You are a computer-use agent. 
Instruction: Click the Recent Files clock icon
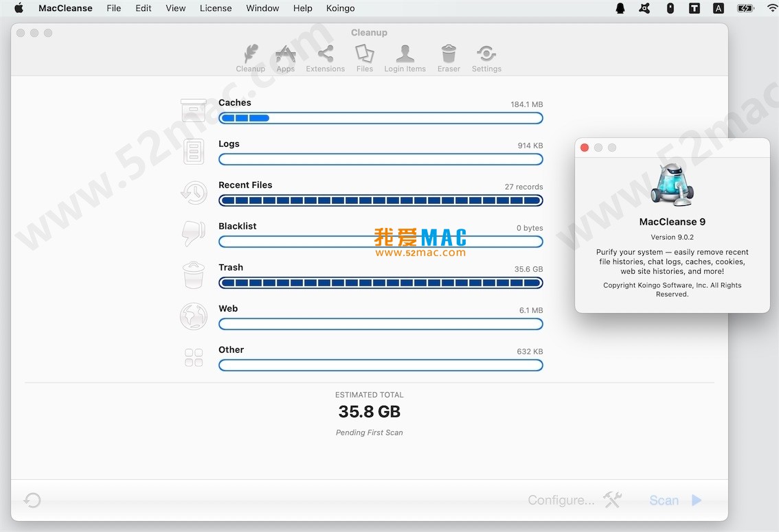pos(194,193)
